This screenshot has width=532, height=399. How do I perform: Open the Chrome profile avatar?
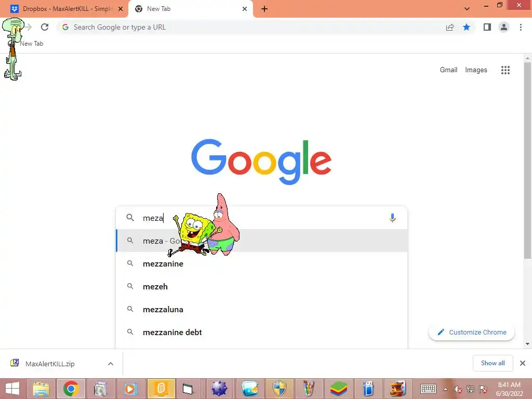504,27
